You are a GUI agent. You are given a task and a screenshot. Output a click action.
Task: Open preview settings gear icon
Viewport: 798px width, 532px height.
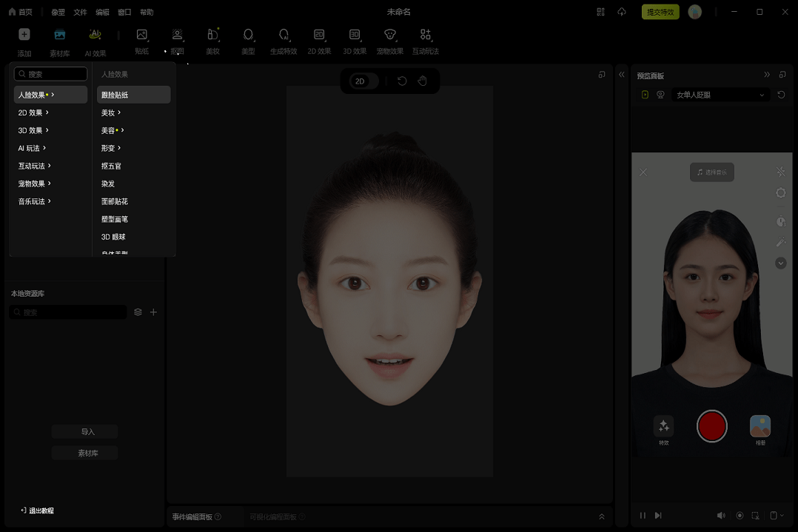click(780, 192)
